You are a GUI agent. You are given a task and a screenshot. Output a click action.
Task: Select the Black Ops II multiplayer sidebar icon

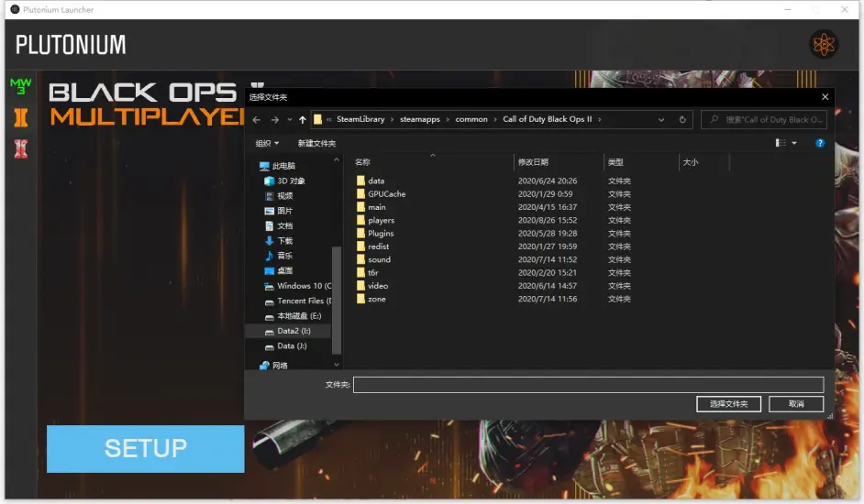coord(21,117)
